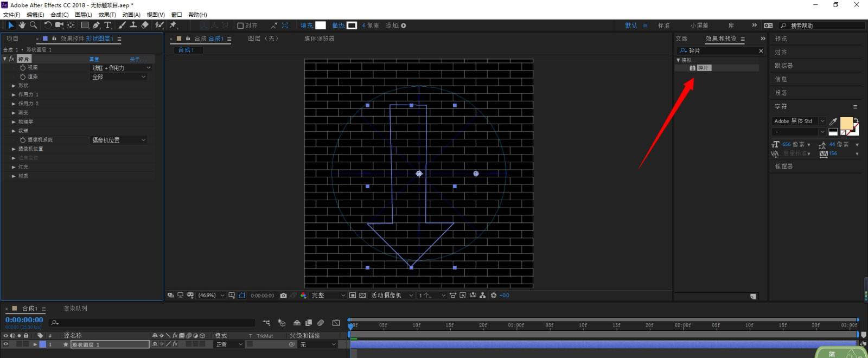Select the Eraser tool
This screenshot has width=868, height=358.
coord(145,25)
